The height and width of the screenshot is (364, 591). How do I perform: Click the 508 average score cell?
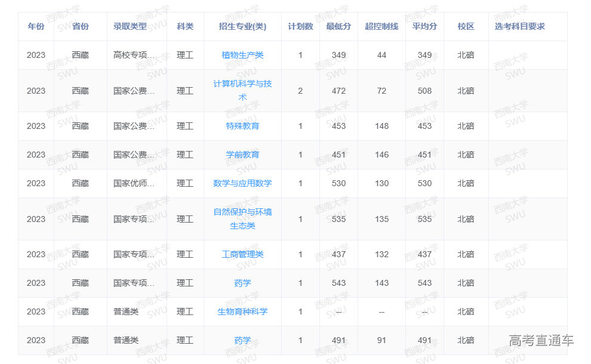point(424,91)
